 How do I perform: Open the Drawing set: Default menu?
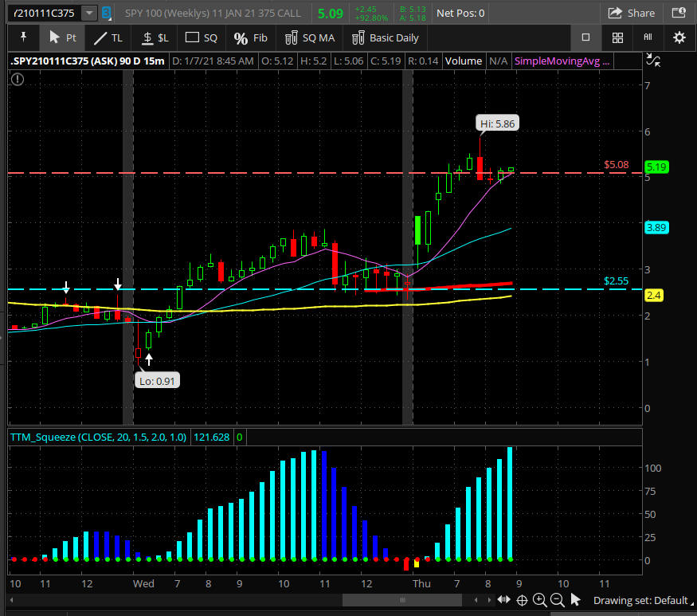point(640,600)
